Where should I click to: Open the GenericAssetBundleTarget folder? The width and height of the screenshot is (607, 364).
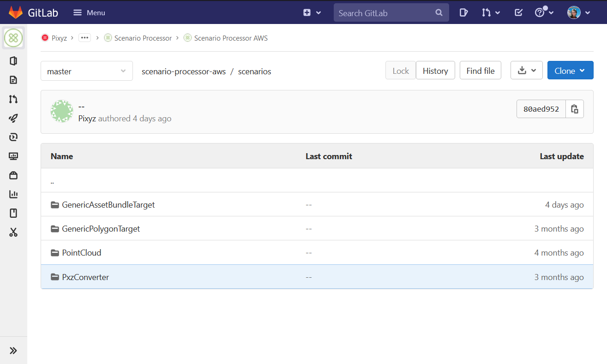click(x=108, y=205)
